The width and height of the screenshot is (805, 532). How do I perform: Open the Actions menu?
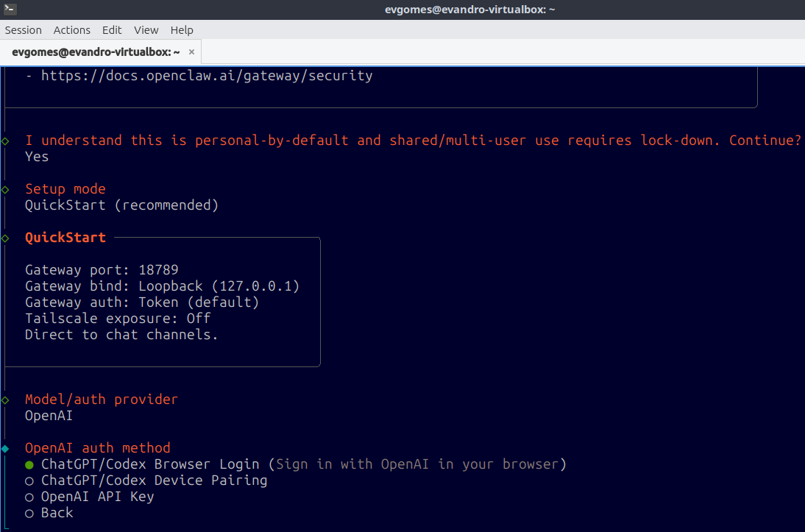(72, 29)
